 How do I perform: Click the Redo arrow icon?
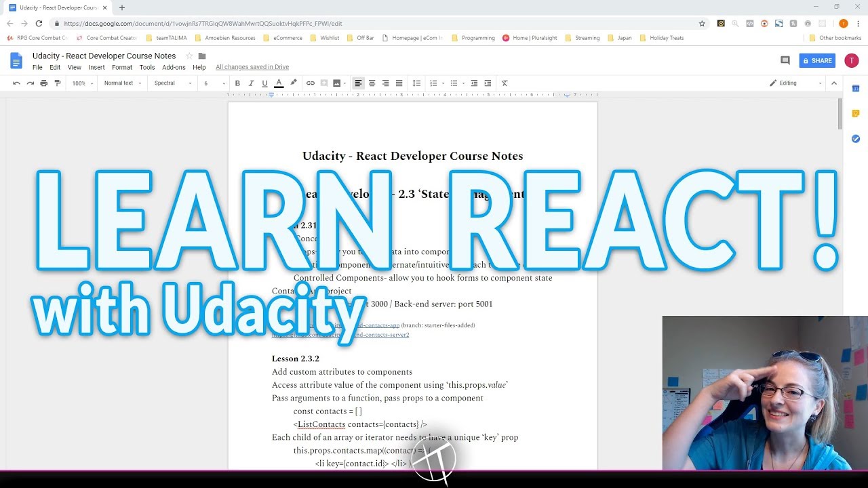[x=30, y=83]
